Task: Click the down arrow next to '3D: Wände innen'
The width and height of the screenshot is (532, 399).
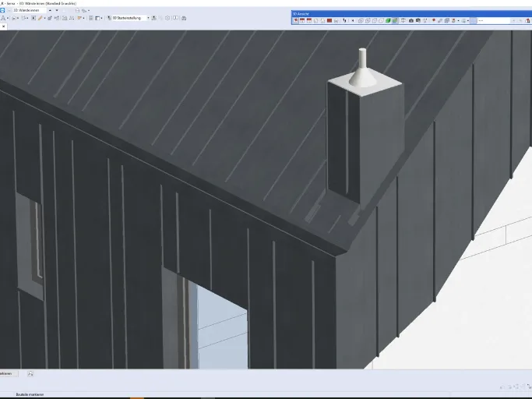Action: click(x=57, y=11)
